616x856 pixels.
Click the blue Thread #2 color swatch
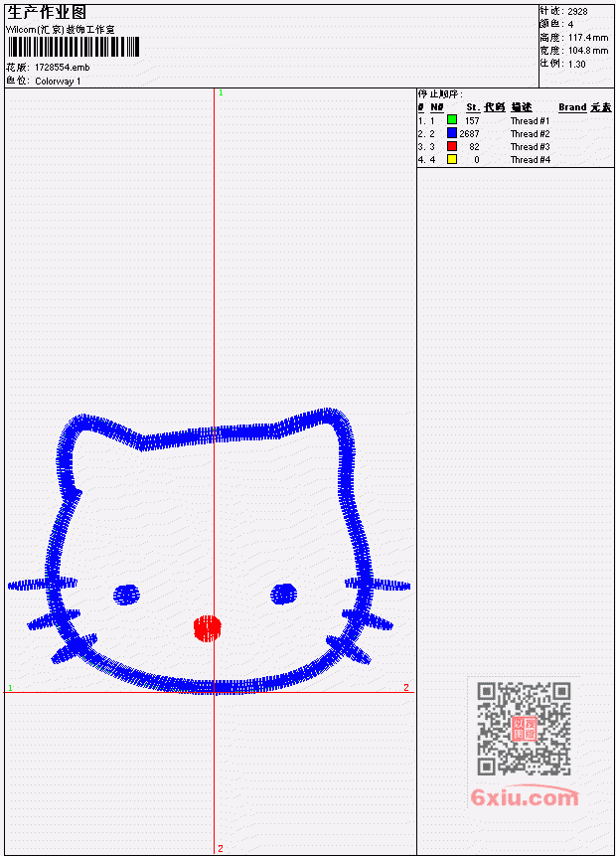[452, 132]
